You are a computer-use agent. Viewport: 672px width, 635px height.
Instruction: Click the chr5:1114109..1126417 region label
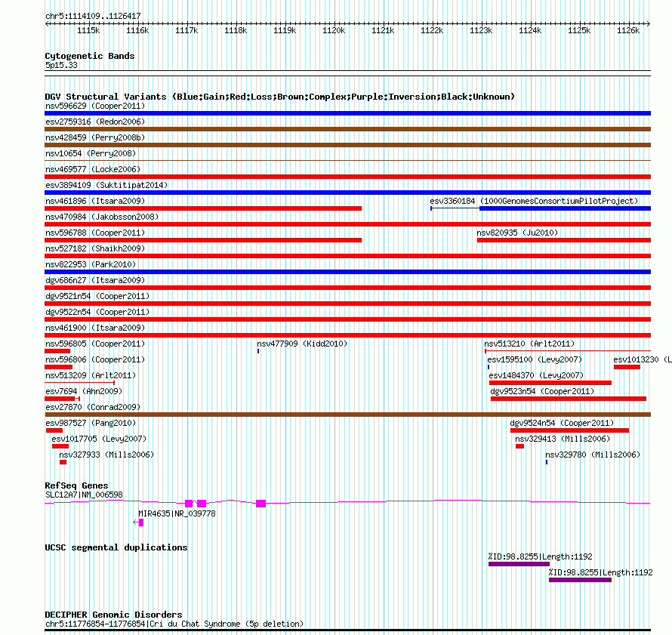pos(93,16)
